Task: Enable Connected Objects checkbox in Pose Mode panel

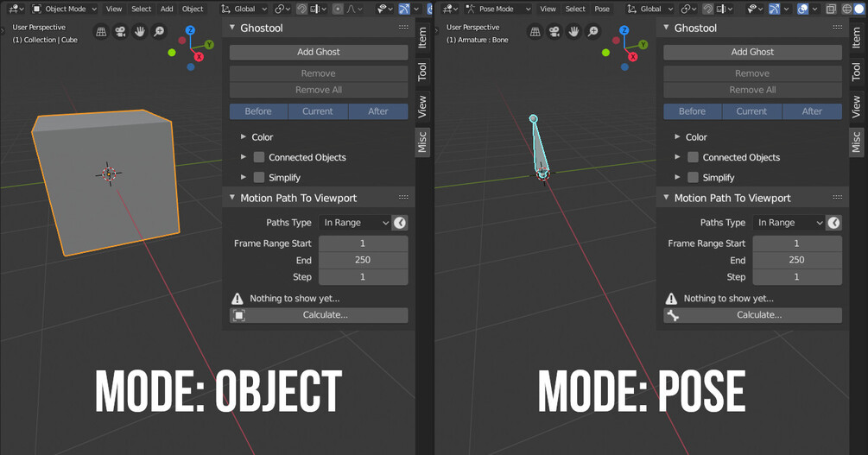Action: [693, 157]
